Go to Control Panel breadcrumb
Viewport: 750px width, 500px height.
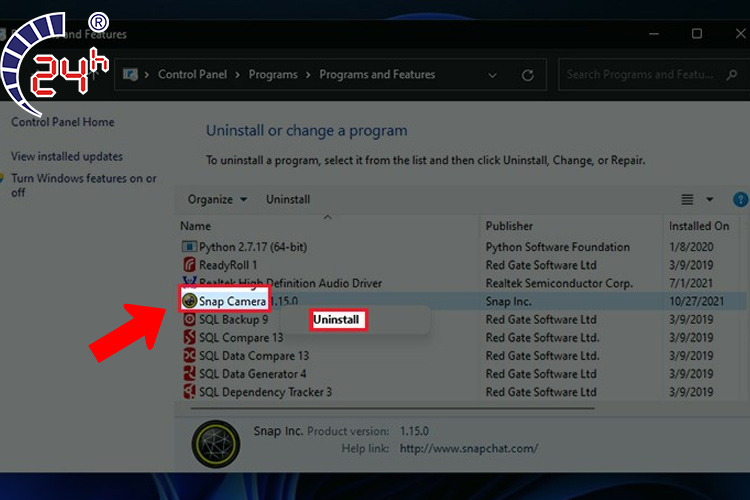(x=192, y=75)
